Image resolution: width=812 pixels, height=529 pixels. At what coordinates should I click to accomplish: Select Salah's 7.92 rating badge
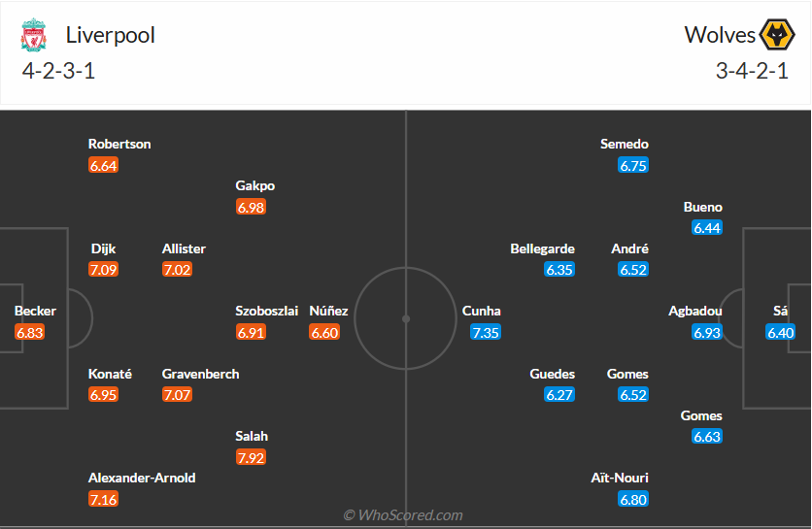[x=251, y=457]
